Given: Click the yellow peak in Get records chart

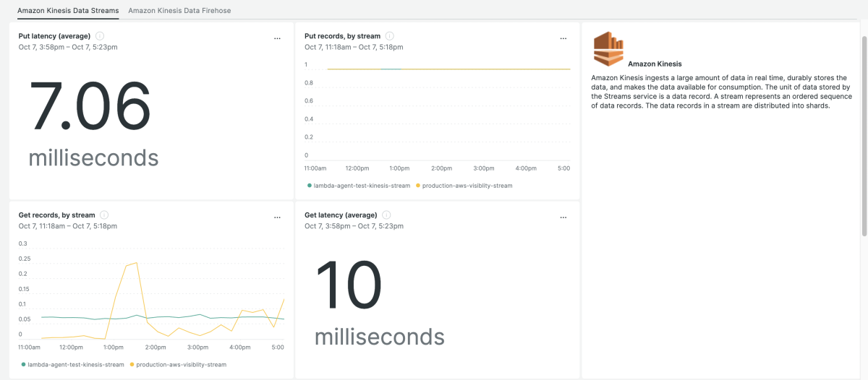Looking at the screenshot, I should 137,263.
